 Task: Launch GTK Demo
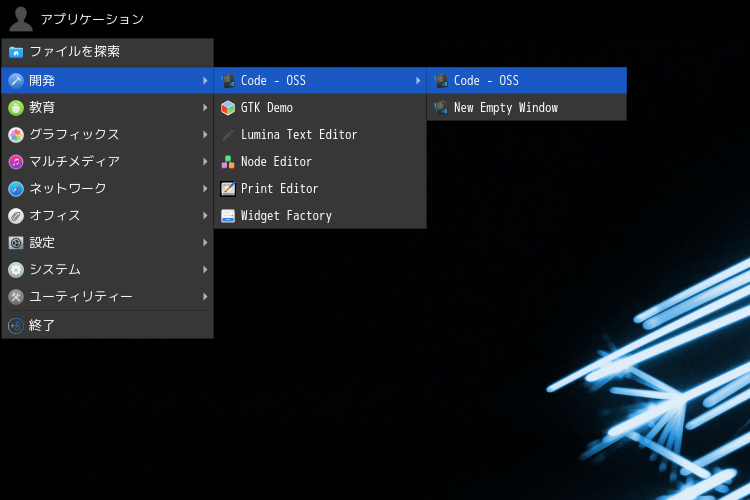tap(320, 108)
